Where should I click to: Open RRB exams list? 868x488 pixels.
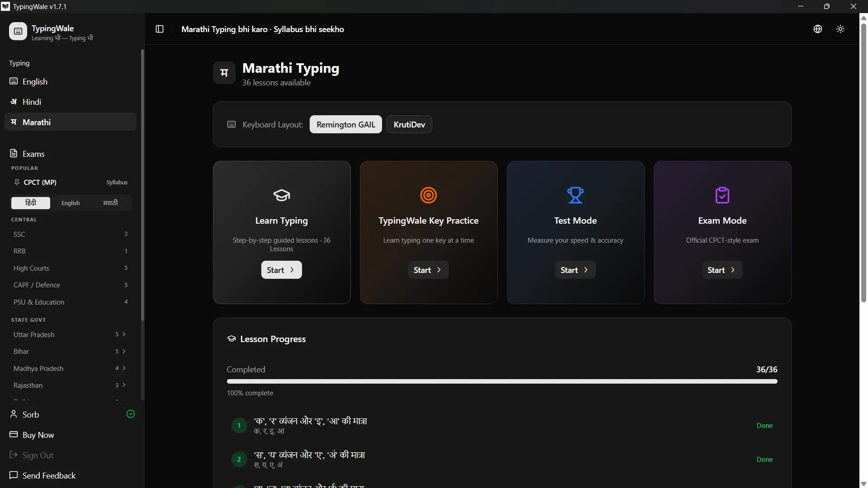pos(71,251)
